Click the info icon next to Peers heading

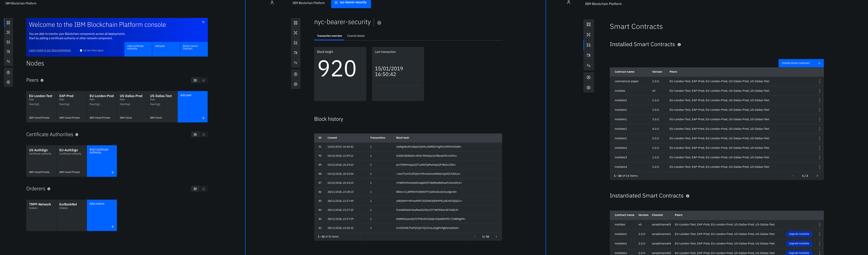point(42,80)
